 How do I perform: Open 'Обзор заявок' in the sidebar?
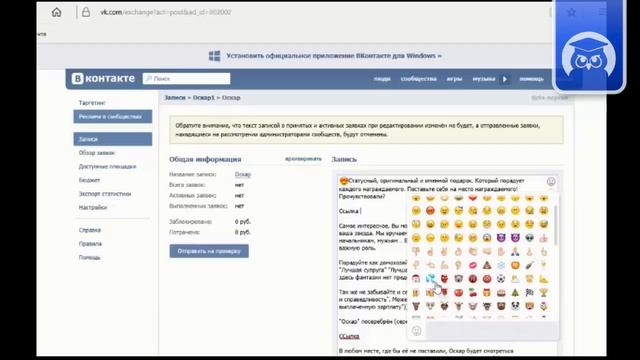click(x=97, y=153)
